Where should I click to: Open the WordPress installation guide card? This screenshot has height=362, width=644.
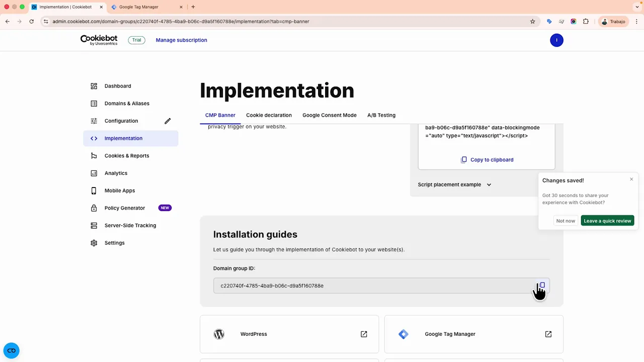click(x=289, y=334)
